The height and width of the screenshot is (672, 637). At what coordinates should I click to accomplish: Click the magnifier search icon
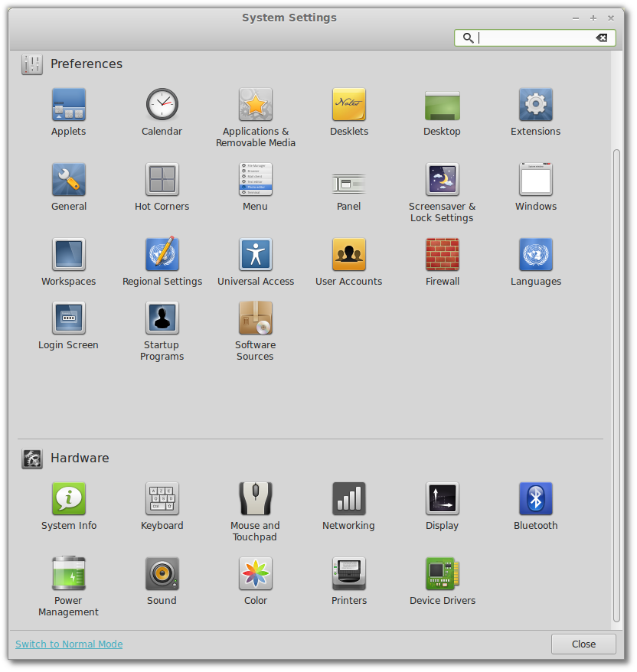468,38
